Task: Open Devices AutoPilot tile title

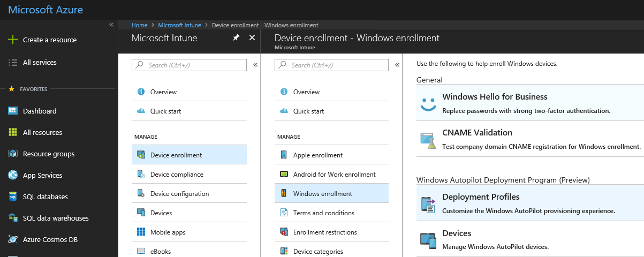Action: [457, 233]
